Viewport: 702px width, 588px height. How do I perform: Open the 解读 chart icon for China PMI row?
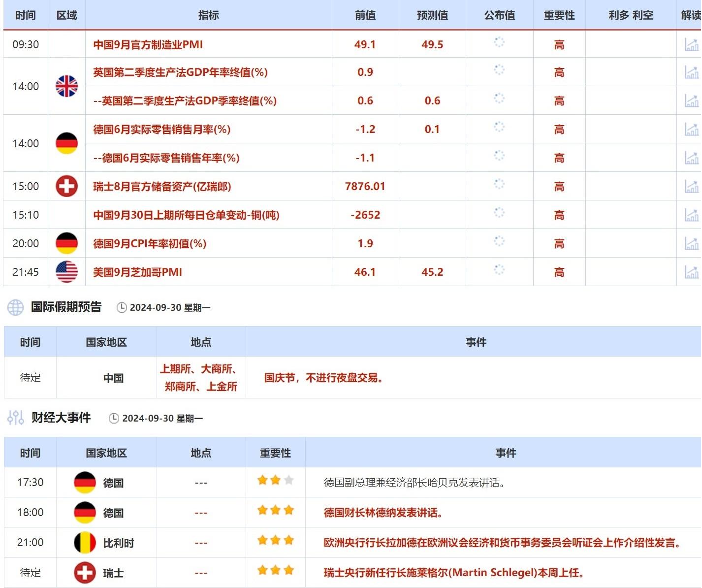pos(691,43)
